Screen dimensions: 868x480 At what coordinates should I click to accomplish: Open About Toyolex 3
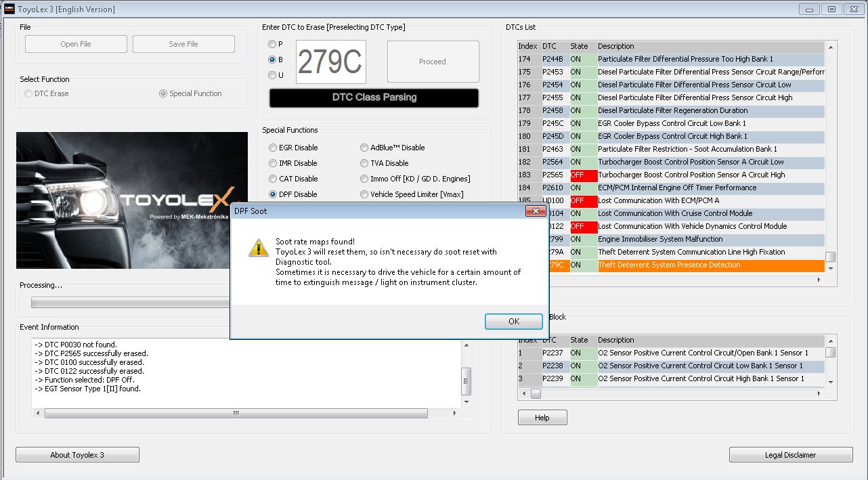(x=77, y=455)
